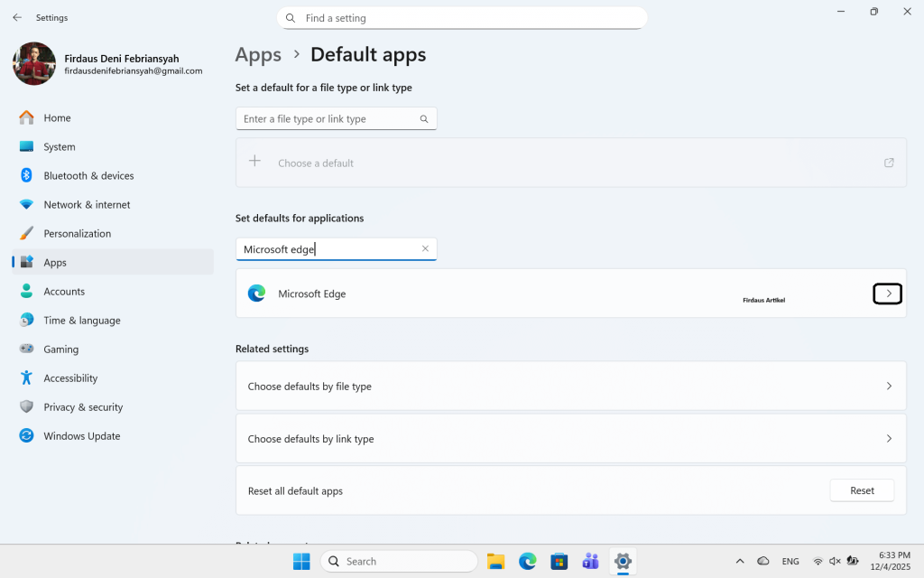Open File Explorer from the taskbar

click(495, 562)
